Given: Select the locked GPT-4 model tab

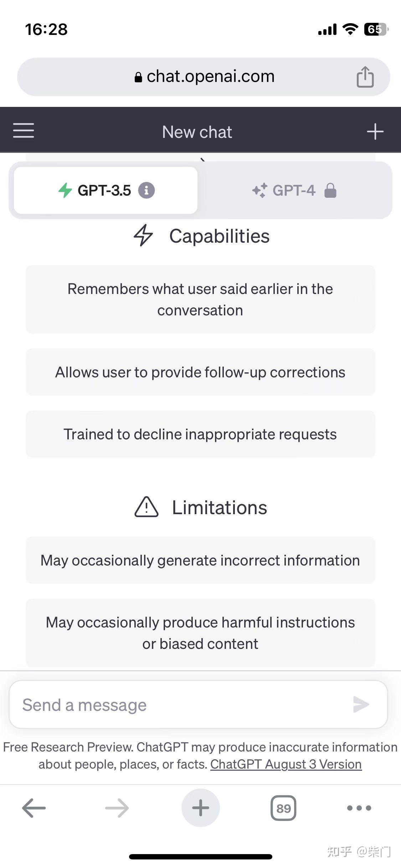Looking at the screenshot, I should click(294, 190).
